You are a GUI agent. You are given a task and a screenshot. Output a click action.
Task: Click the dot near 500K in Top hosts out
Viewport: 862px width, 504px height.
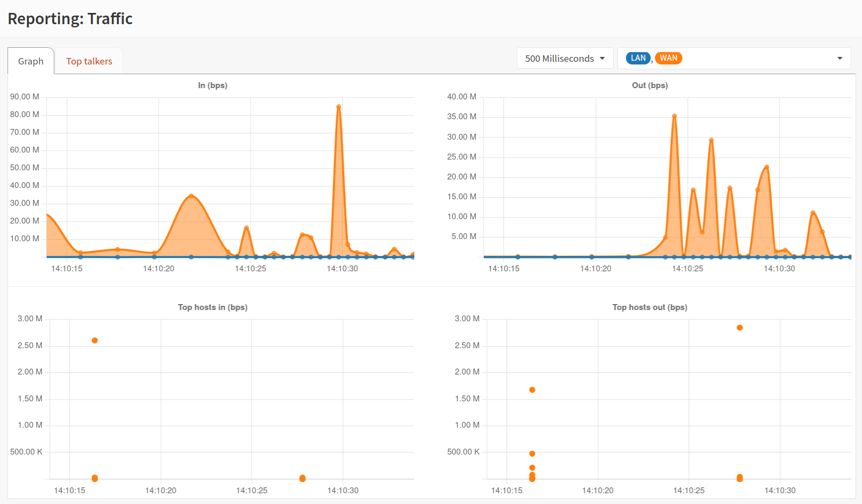(x=532, y=454)
